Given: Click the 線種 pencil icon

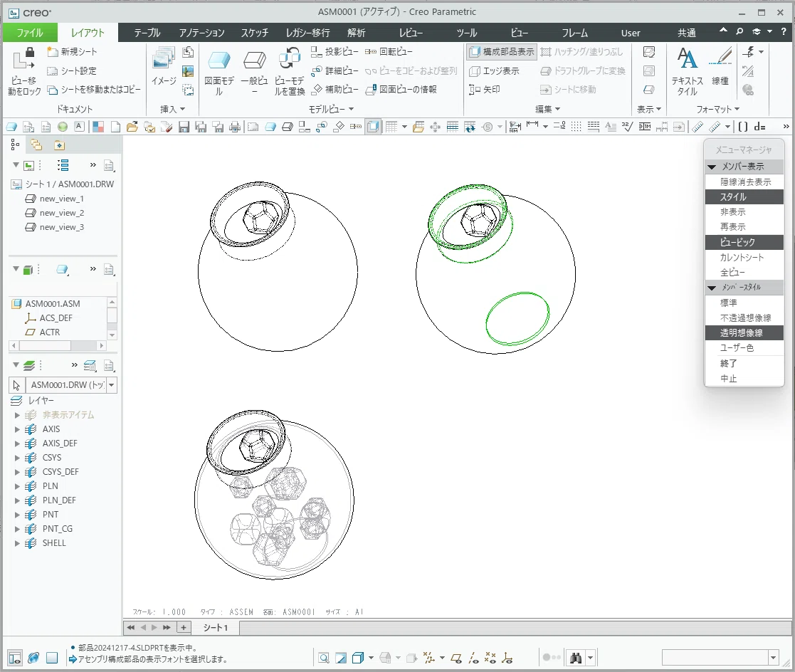Looking at the screenshot, I should coord(720,58).
